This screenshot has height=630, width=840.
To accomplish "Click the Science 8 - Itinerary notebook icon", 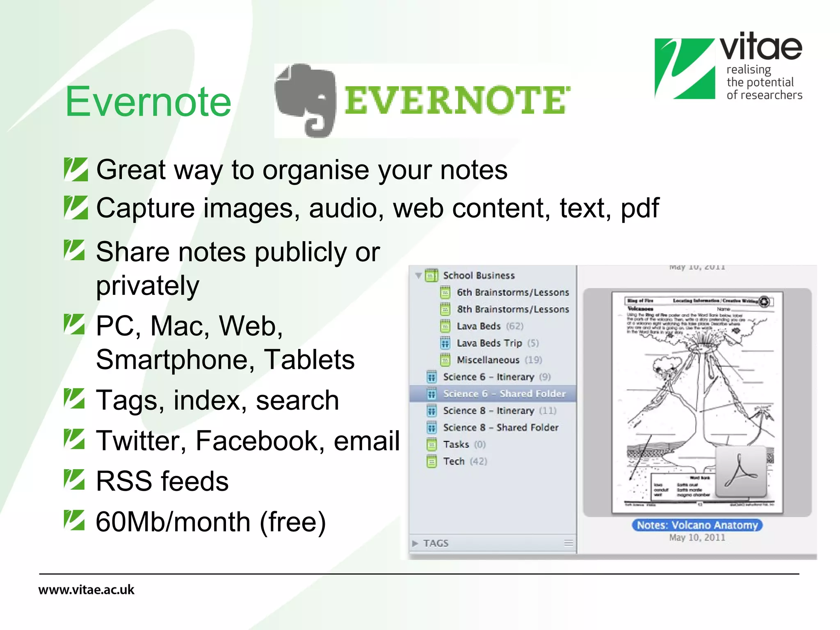I will pos(431,411).
